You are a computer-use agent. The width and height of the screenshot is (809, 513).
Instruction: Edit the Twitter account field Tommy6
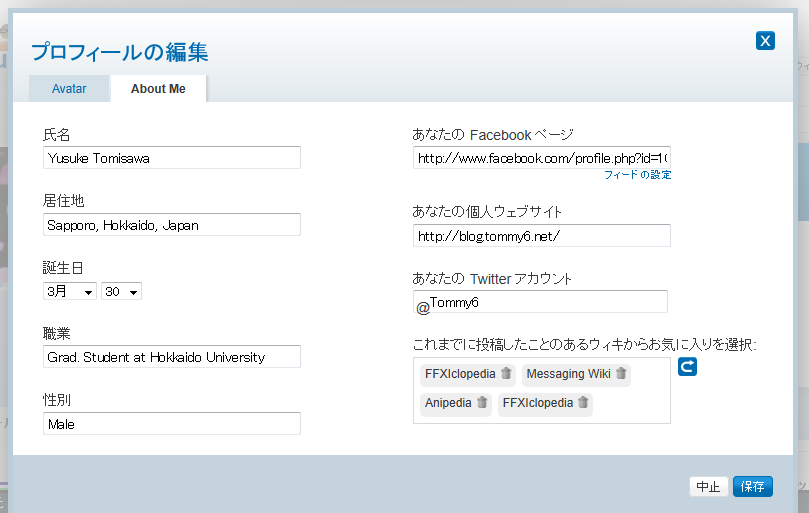[540, 302]
